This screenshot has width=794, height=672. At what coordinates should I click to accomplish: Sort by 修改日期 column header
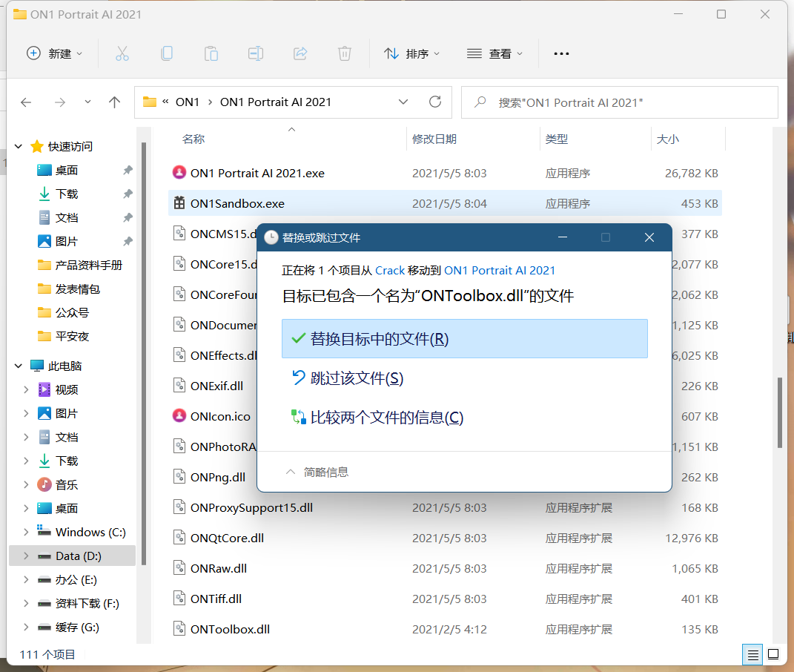434,139
